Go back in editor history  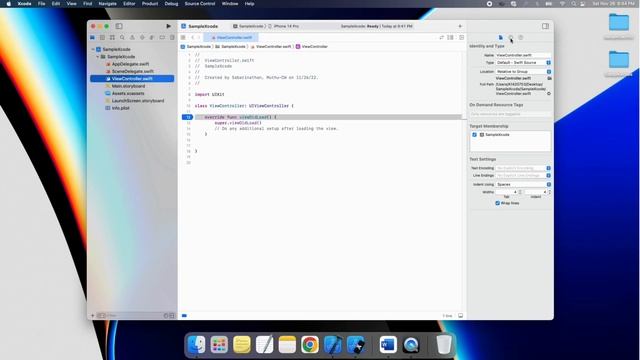pyautogui.click(x=193, y=38)
